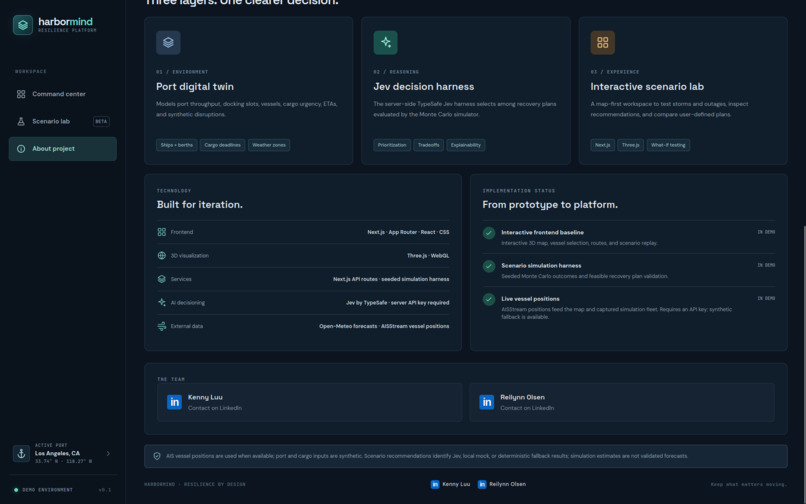806x504 pixels.
Task: Click the Three.js tag in scenario lab card
Action: point(631,145)
